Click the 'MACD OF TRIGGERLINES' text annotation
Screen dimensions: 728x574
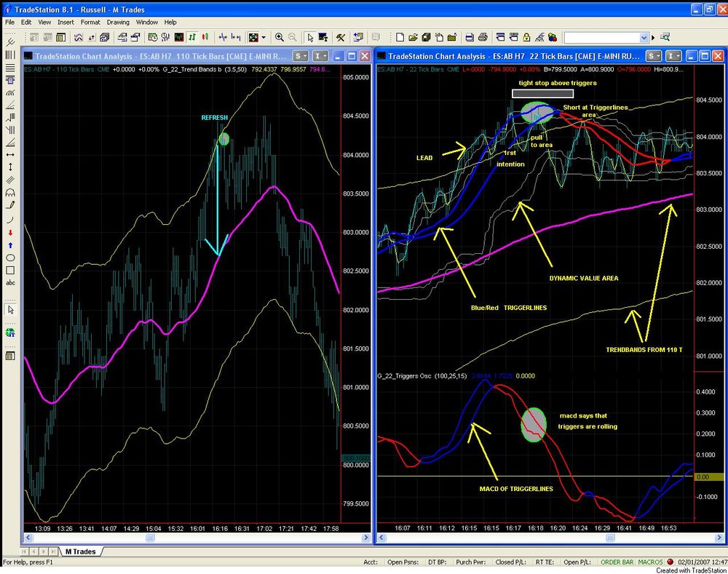point(516,489)
